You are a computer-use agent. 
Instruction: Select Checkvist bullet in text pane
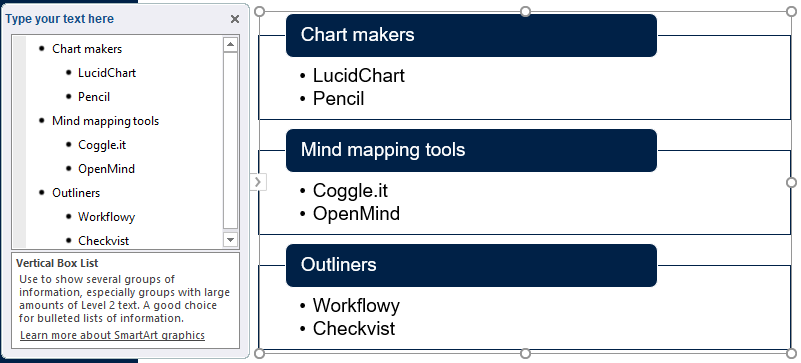click(104, 240)
